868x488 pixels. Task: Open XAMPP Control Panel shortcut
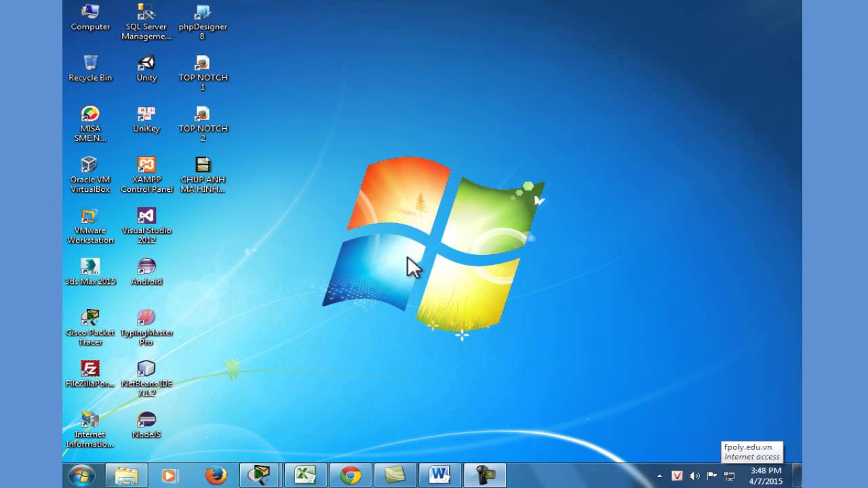pos(146,175)
